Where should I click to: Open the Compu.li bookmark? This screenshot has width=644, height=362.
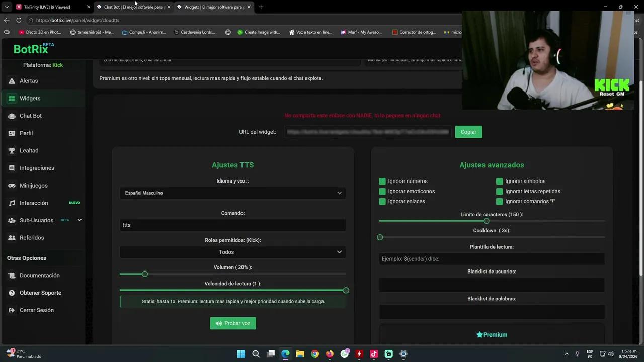pos(144,32)
